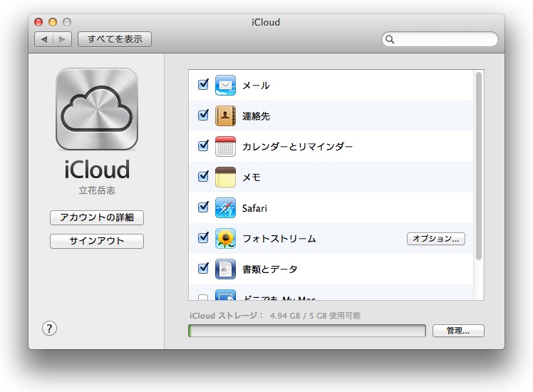Click the Photo Stream sunflower icon
This screenshot has height=392, width=533.
pyautogui.click(x=225, y=239)
